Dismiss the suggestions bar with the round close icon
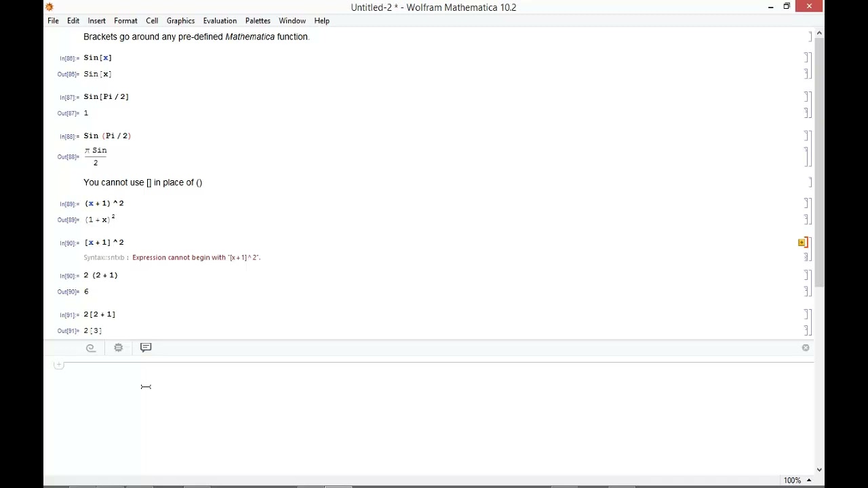Screen dimensions: 868x488 pyautogui.click(x=806, y=348)
